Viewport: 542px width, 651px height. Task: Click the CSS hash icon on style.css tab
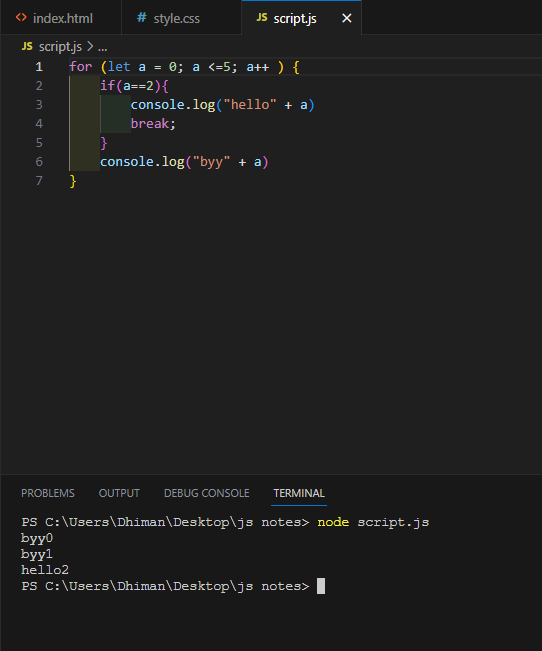[x=141, y=18]
